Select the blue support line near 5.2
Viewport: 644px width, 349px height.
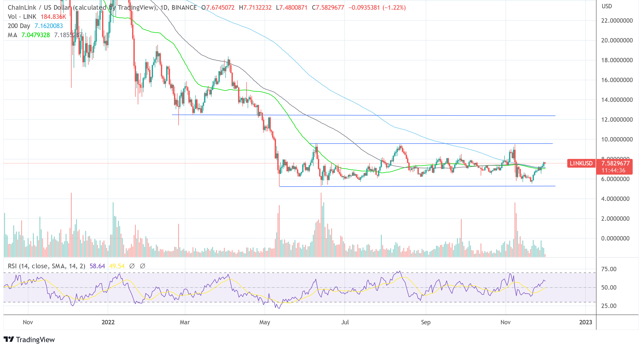click(417, 186)
